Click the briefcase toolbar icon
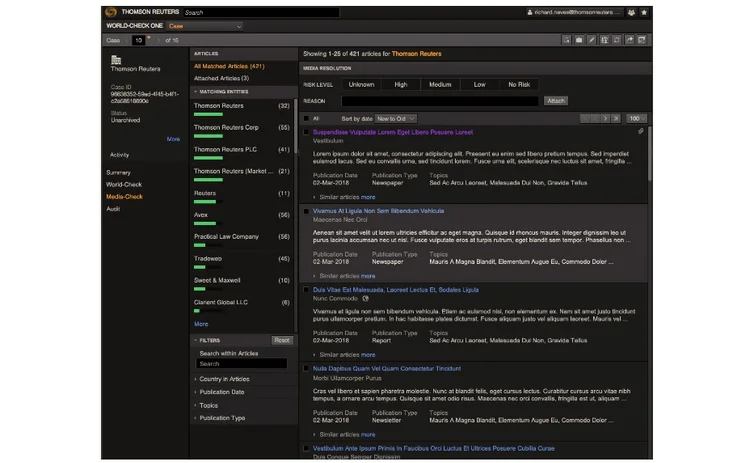 click(579, 40)
